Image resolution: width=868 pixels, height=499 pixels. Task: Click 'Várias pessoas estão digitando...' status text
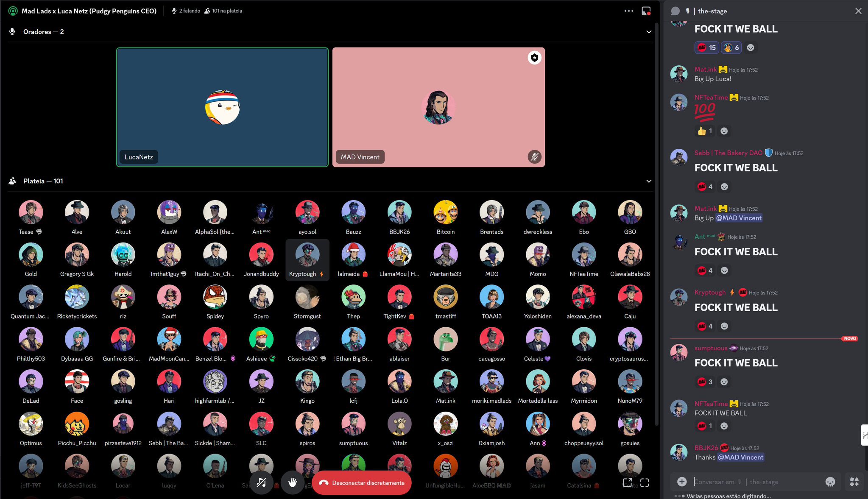[728, 496]
